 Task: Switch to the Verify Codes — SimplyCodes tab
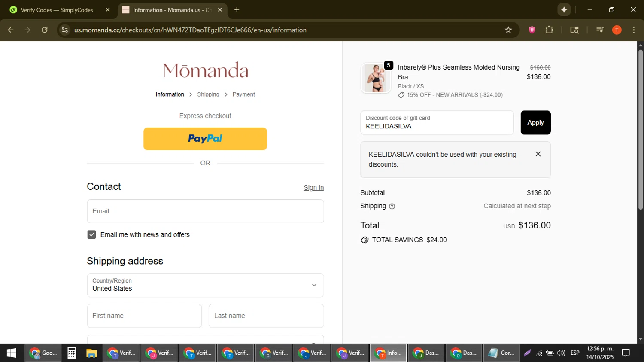coord(57,9)
